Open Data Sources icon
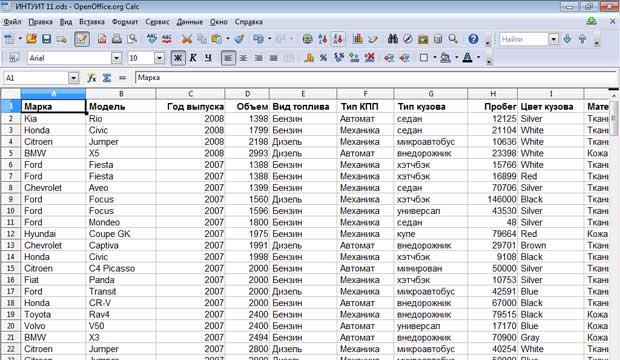The width and height of the screenshot is (620, 360). 438,39
